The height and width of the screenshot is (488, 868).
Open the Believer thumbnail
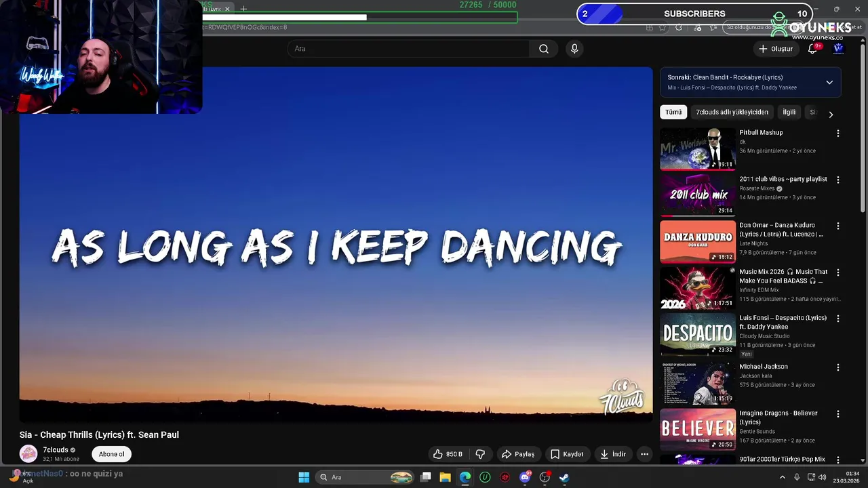[698, 429]
